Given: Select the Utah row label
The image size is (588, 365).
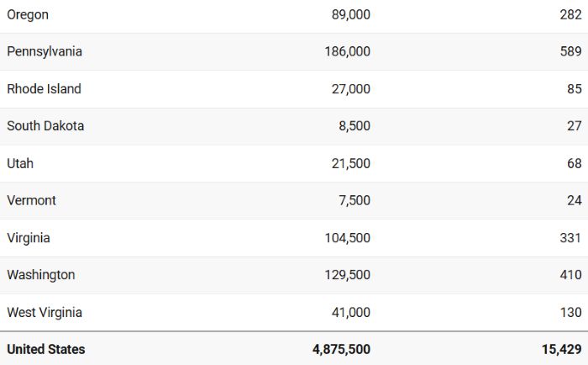Looking at the screenshot, I should coord(20,163).
